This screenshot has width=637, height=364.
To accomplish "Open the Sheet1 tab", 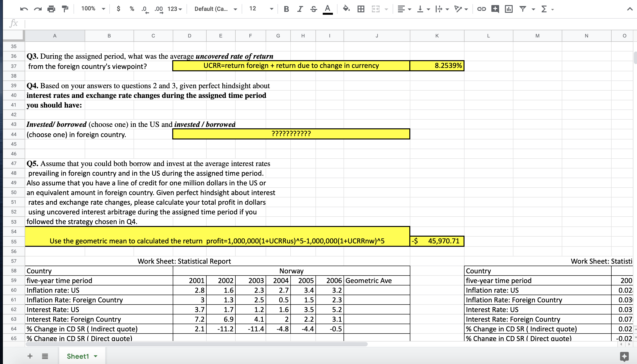I will (78, 356).
